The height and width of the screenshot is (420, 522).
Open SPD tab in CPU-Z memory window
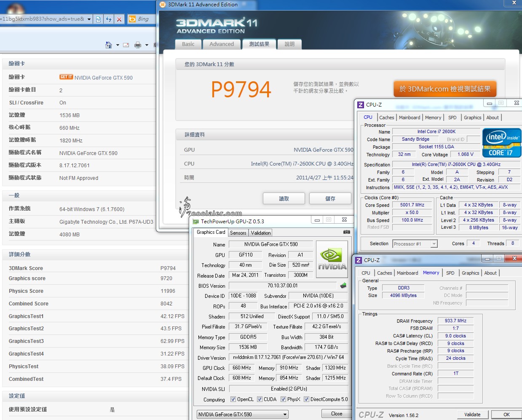click(450, 273)
